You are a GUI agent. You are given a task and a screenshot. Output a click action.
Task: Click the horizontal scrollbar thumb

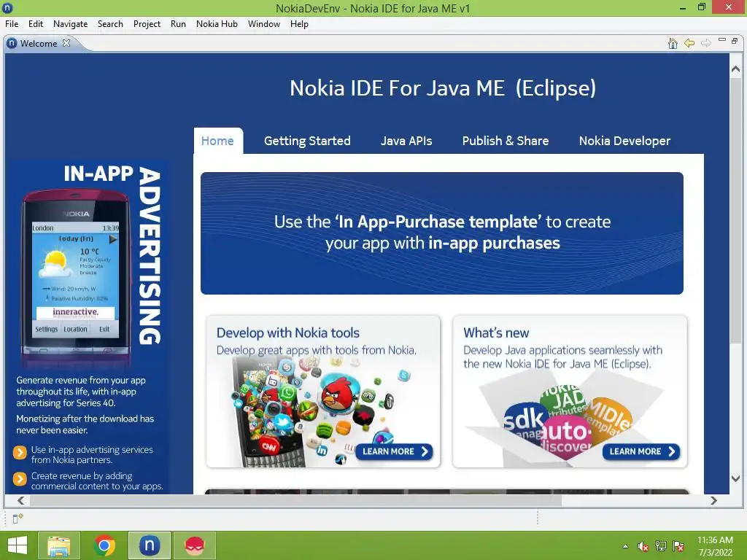(296, 500)
